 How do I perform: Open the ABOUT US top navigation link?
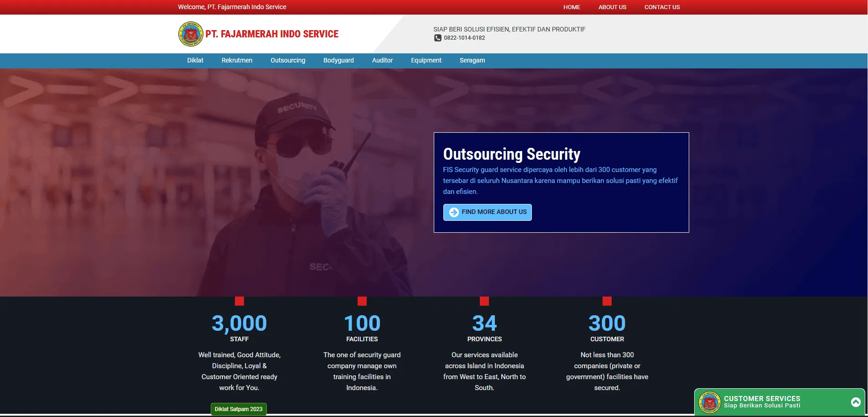coord(612,7)
